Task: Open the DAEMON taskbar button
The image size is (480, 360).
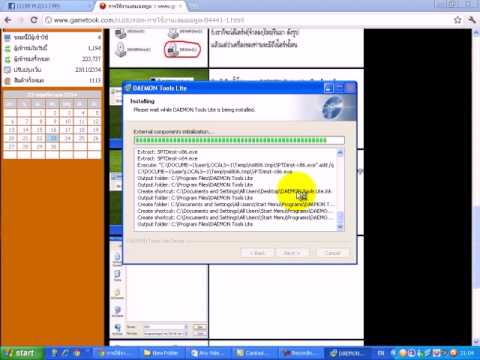Action: point(346,353)
